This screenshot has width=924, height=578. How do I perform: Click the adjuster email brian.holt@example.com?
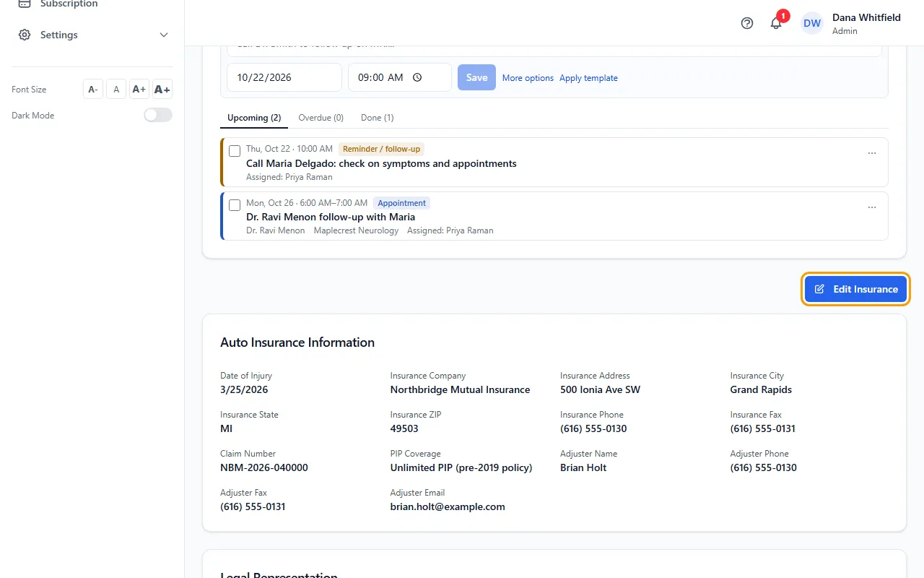pos(448,506)
